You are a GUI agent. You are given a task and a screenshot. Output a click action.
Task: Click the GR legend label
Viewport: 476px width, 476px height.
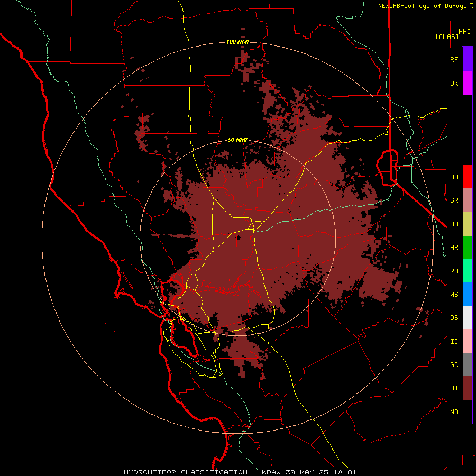click(454, 200)
